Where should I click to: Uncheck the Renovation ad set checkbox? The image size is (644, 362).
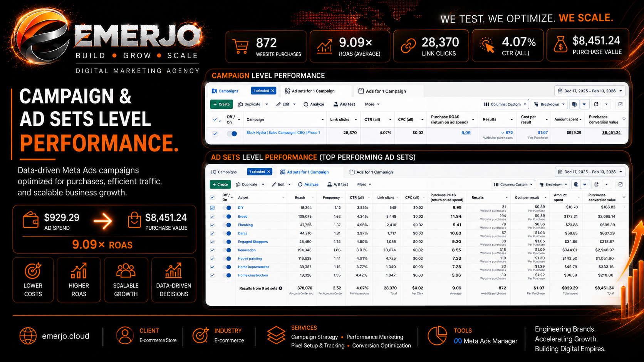tap(212, 250)
